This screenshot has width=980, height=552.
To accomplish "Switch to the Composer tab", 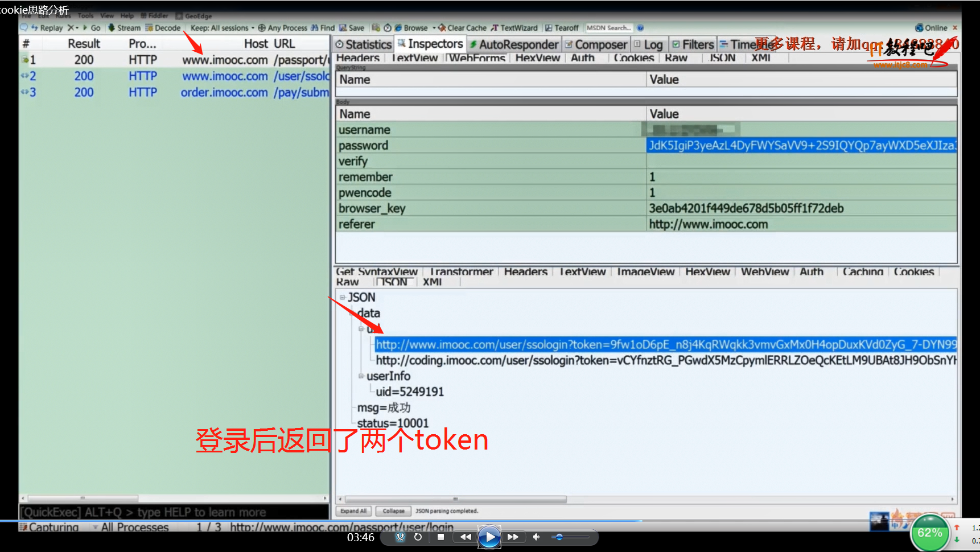I will 596,44.
